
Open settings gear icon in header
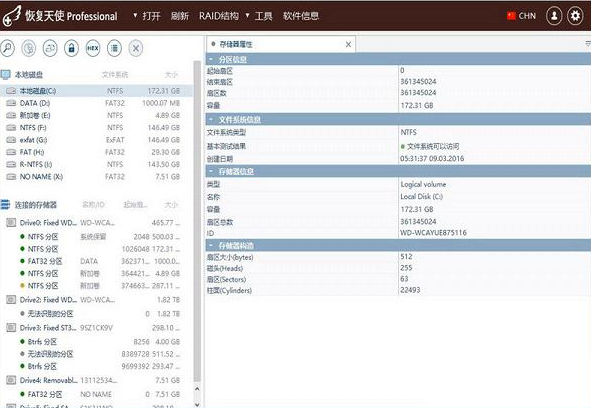tap(575, 16)
